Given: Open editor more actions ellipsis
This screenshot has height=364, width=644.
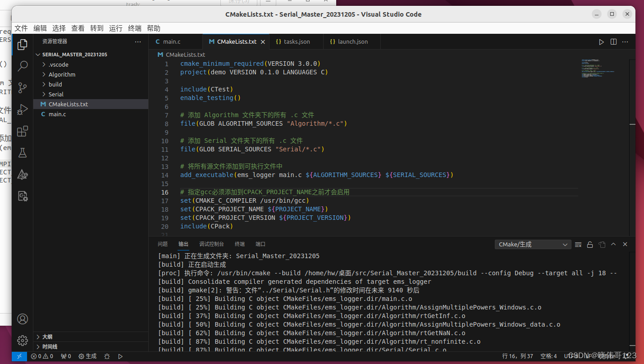Looking at the screenshot, I should [x=625, y=42].
